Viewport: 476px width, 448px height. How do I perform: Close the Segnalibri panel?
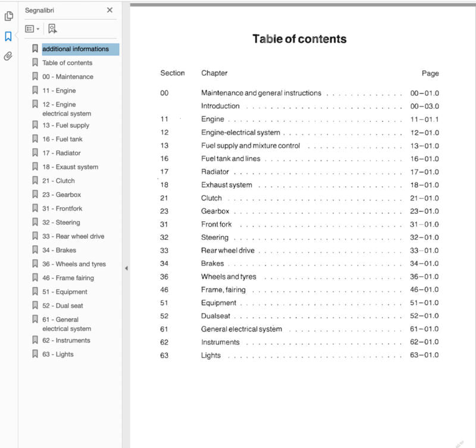pyautogui.click(x=109, y=10)
